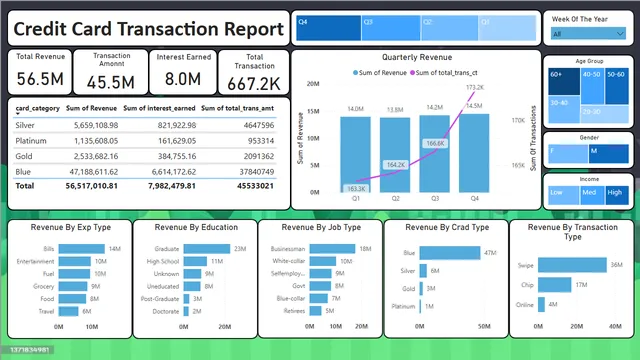The width and height of the screenshot is (640, 360).
Task: Click the Credit Card Transaction Report title
Action: click(x=149, y=29)
